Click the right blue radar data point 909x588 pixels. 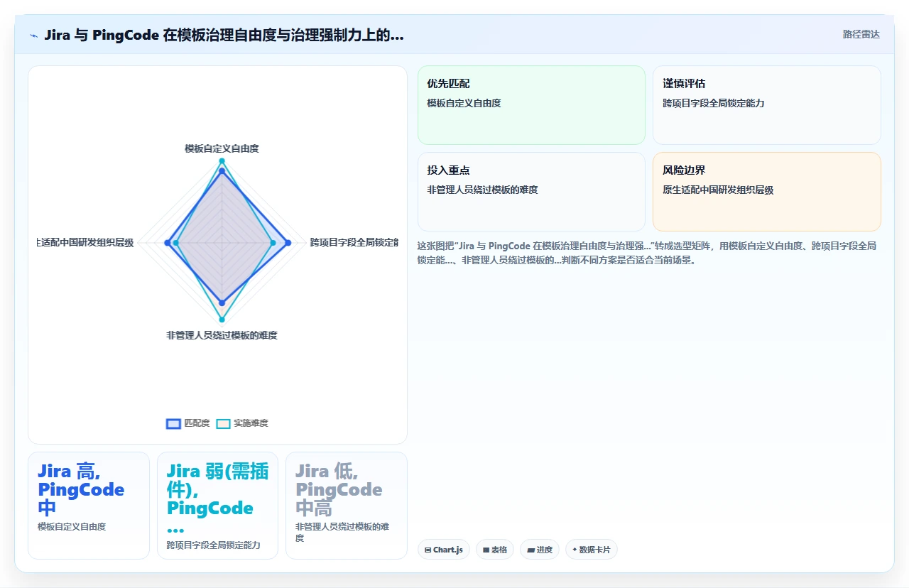pyautogui.click(x=288, y=243)
